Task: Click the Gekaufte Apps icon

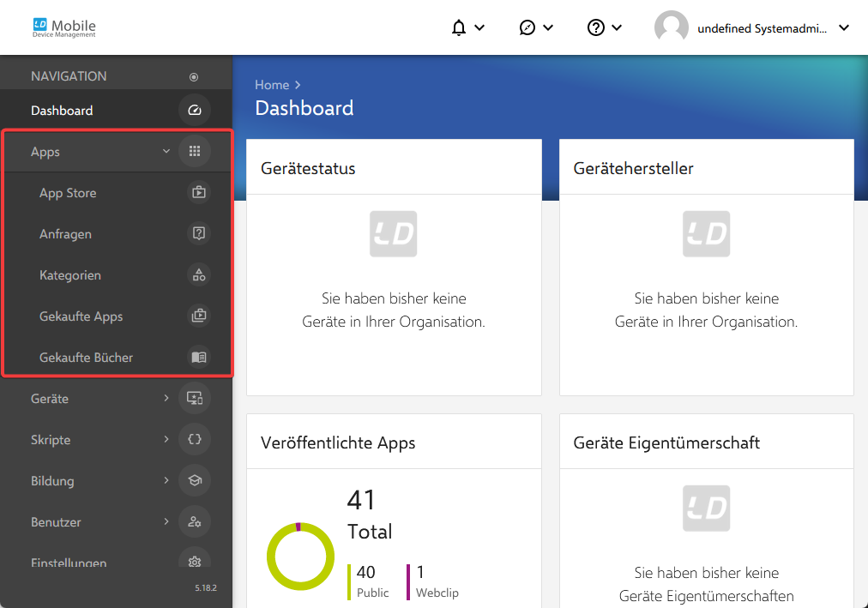Action: click(199, 316)
